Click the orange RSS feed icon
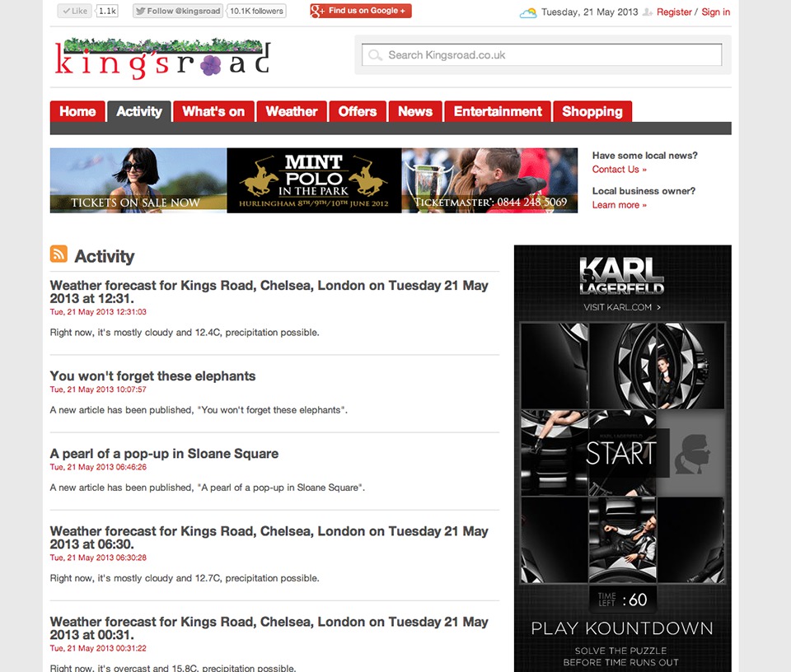Viewport: 791px width, 672px height. point(59,254)
